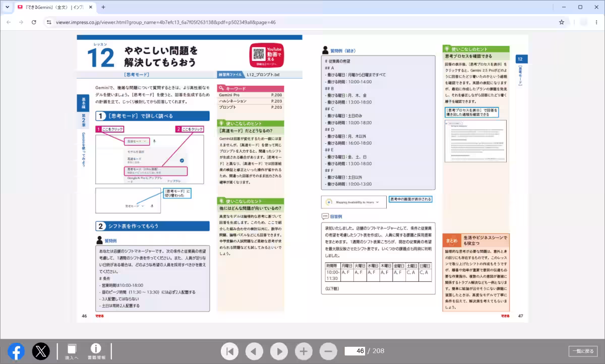Screen dimensions: 605x364
Task: Click the 思考プロセスを確認できる hint heading
Action: coord(468,56)
